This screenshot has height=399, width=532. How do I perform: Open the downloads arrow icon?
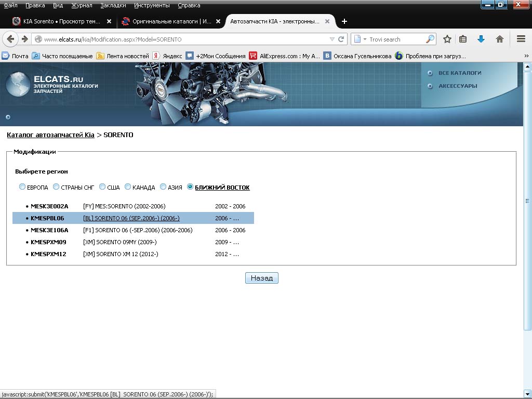click(x=481, y=39)
